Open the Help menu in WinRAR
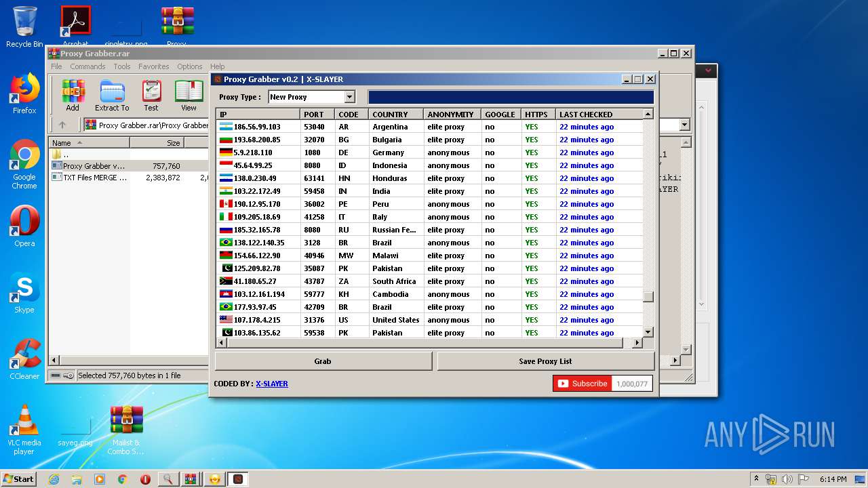 tap(217, 66)
